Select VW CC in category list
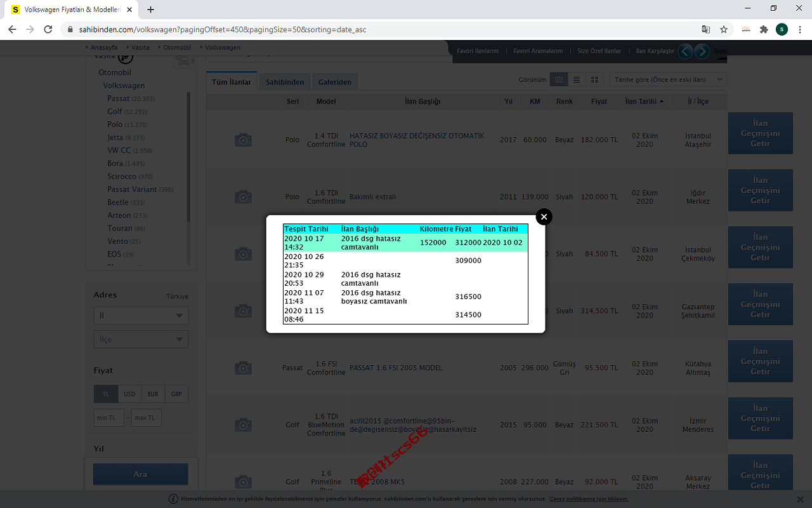The image size is (812, 508). point(119,150)
